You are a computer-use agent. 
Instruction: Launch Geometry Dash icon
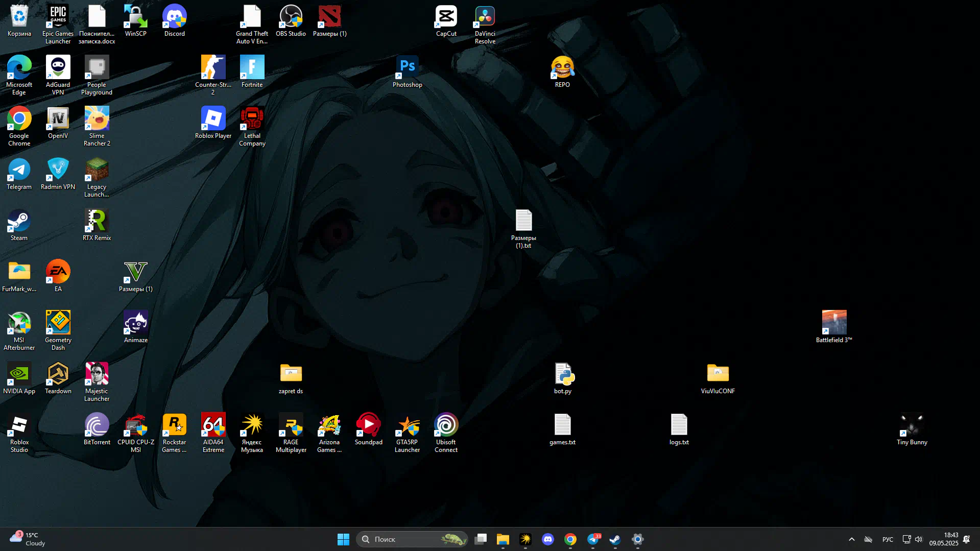58,331
